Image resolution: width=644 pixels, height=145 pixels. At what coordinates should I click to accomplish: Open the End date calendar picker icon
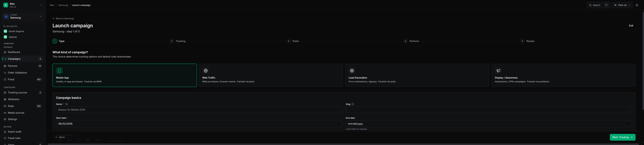[x=628, y=124]
